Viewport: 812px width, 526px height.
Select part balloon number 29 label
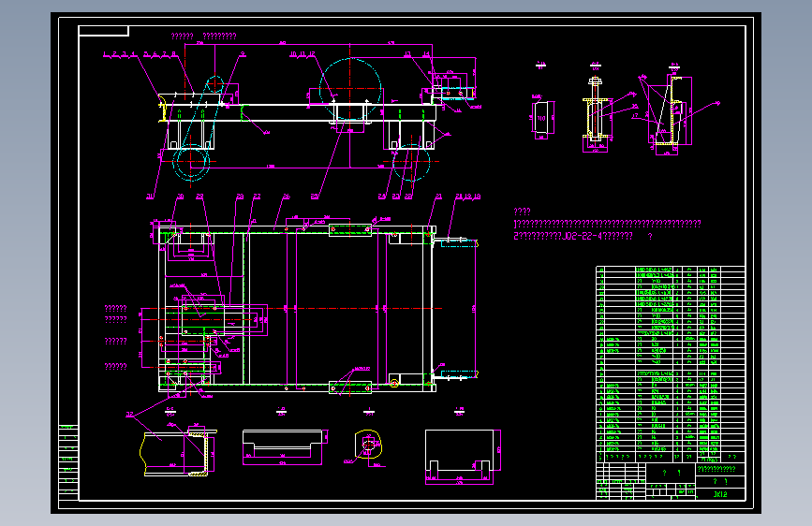coord(199,197)
